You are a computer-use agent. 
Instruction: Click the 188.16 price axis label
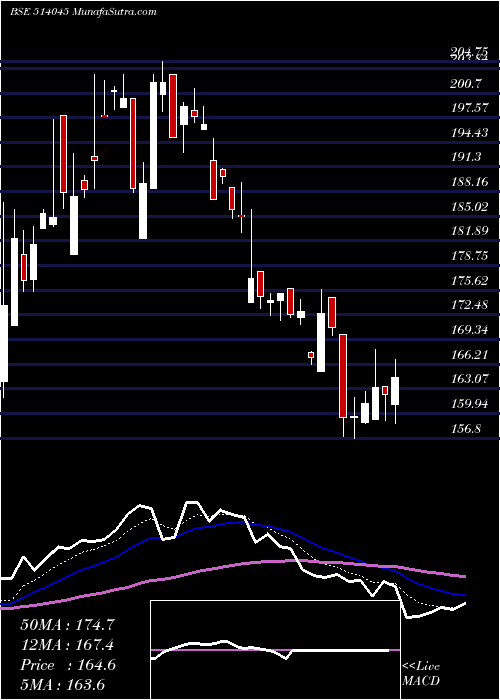tap(470, 182)
